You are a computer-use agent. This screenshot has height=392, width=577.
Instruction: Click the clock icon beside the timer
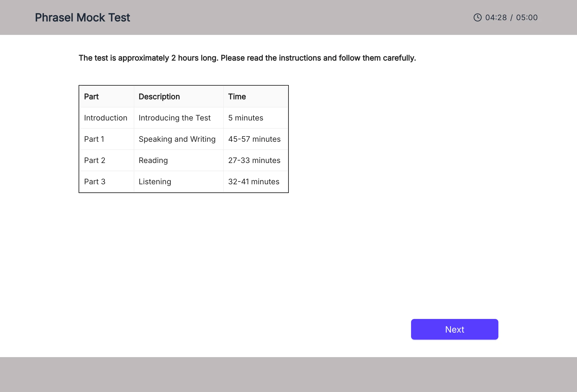tap(477, 17)
